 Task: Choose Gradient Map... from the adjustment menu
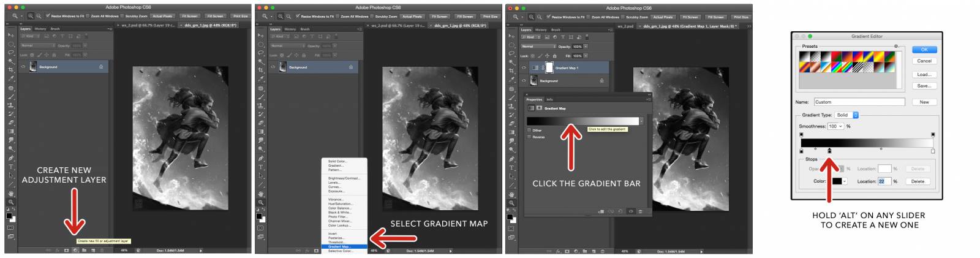(x=340, y=246)
